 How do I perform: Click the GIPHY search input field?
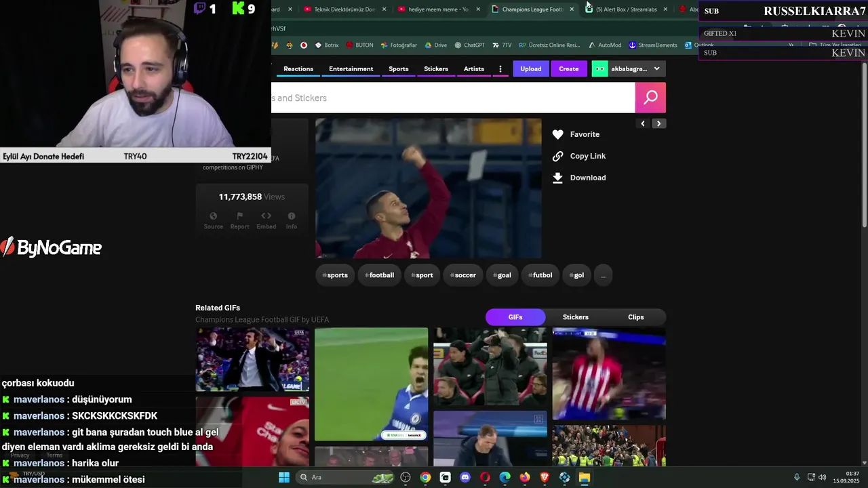point(453,98)
